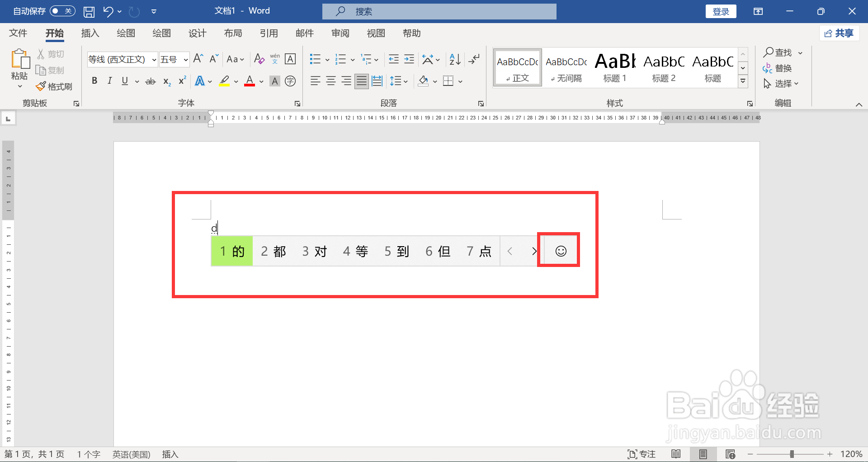Open the Select dropdown in editing group
868x462 pixels.
(x=781, y=83)
